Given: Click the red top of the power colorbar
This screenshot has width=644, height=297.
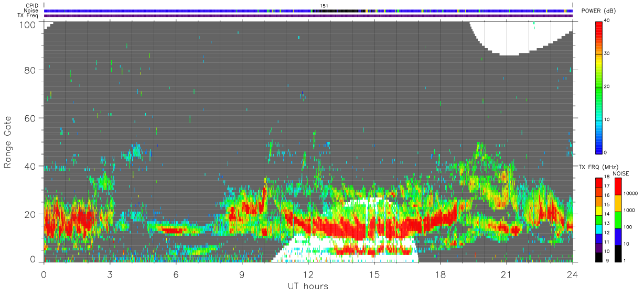Looking at the screenshot, I should click(599, 24).
